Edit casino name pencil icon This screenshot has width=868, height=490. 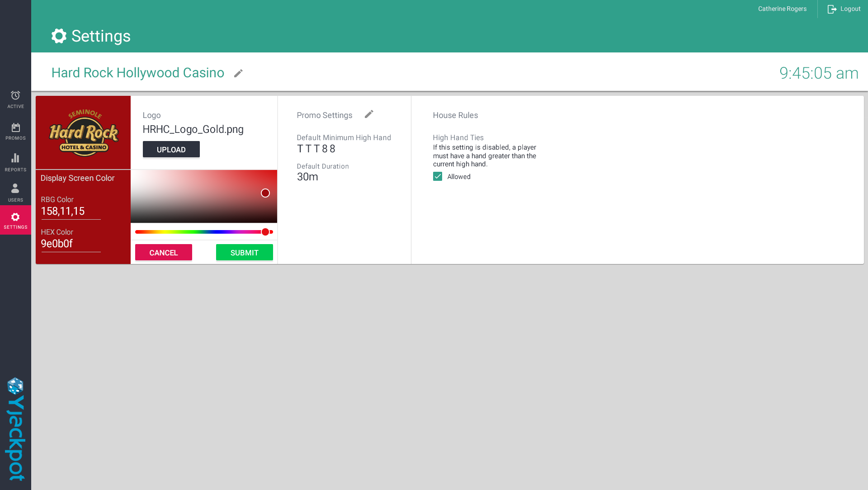pyautogui.click(x=238, y=73)
